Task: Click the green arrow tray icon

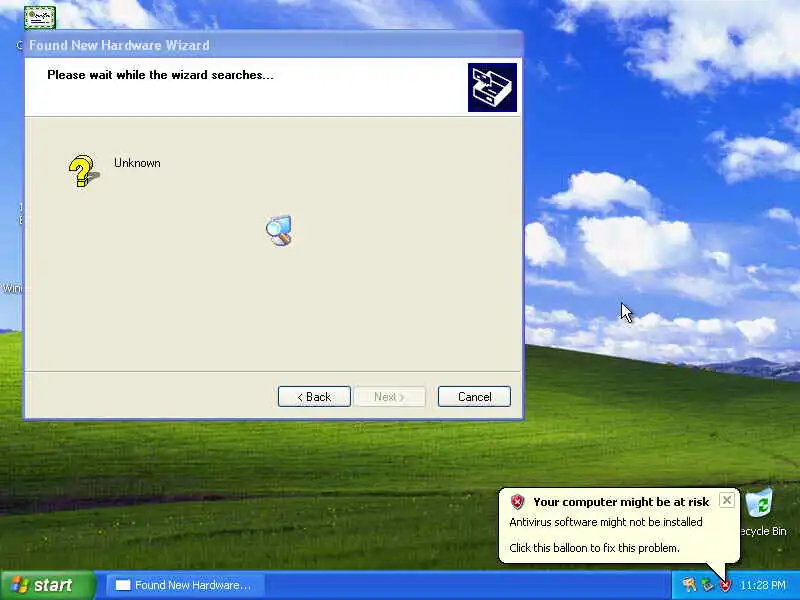Action: click(x=707, y=585)
